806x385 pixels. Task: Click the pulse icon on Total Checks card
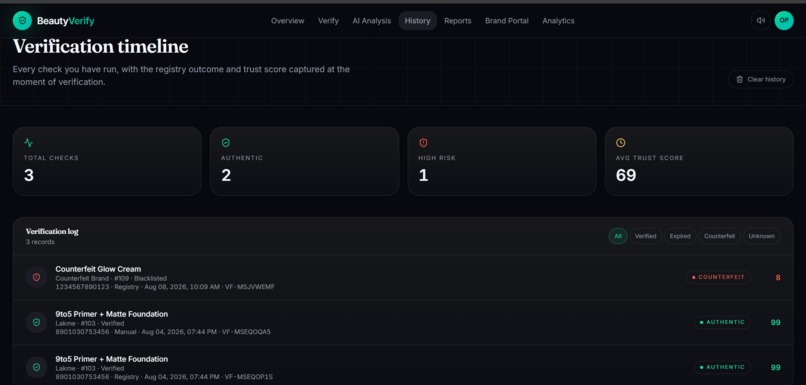coord(28,143)
